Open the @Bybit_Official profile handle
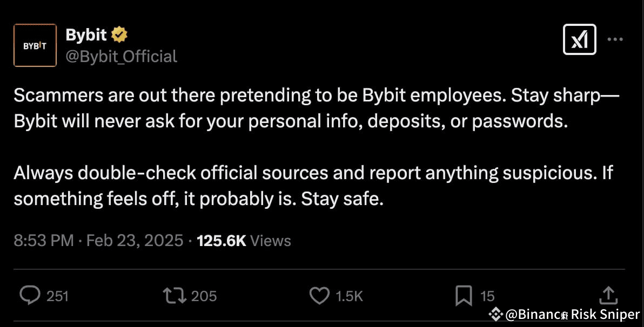644x327 pixels. pos(122,56)
